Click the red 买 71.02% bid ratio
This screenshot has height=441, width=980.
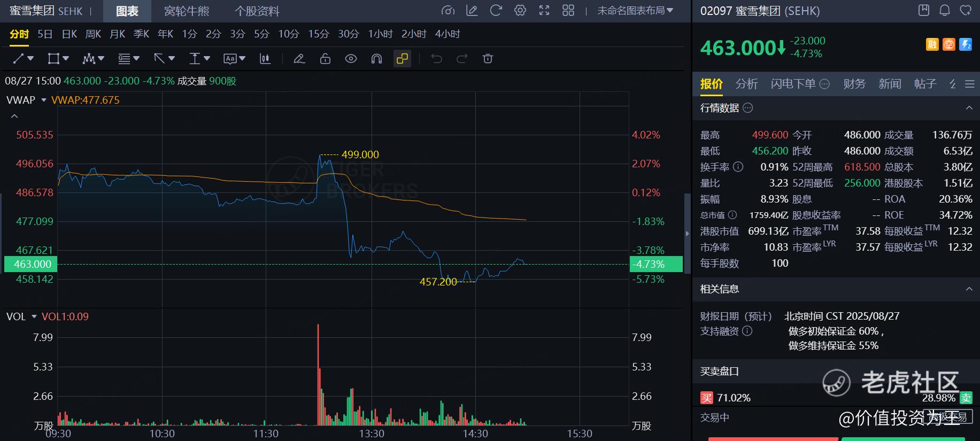coord(726,398)
